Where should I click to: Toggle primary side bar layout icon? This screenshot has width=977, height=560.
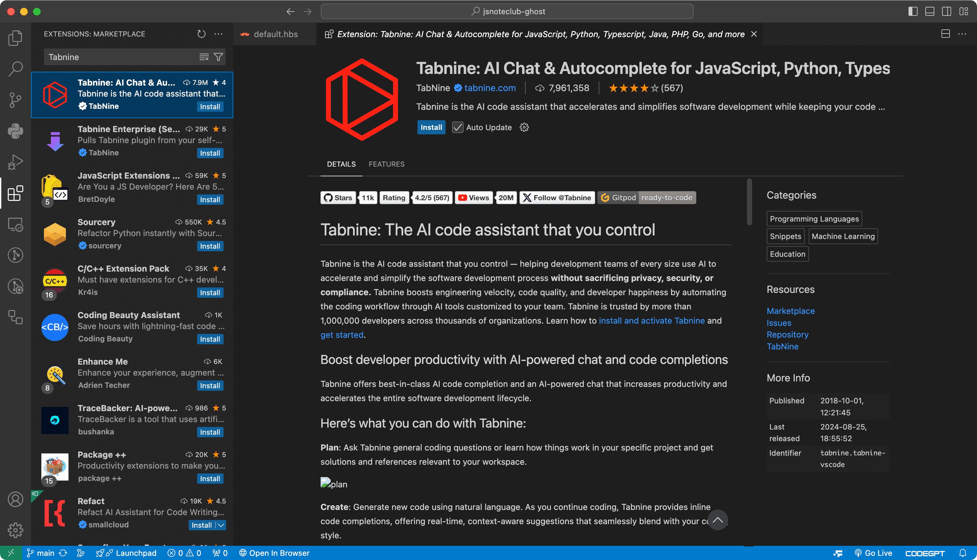tap(913, 12)
